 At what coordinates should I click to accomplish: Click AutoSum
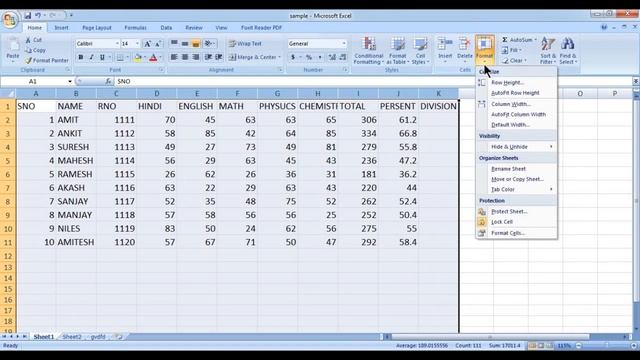(518, 40)
